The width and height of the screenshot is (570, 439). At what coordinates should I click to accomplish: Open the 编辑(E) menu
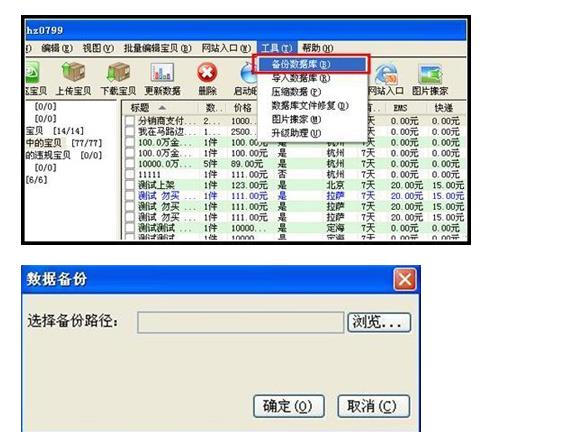pyautogui.click(x=57, y=48)
